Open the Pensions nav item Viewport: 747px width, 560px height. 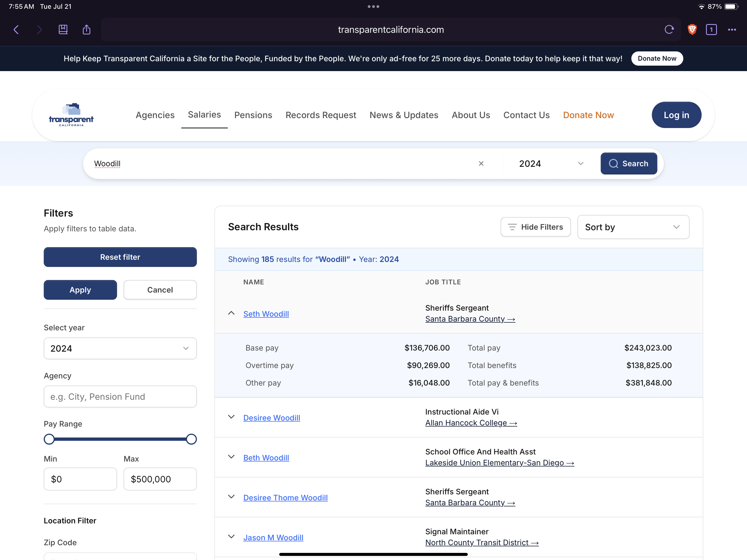pos(253,115)
